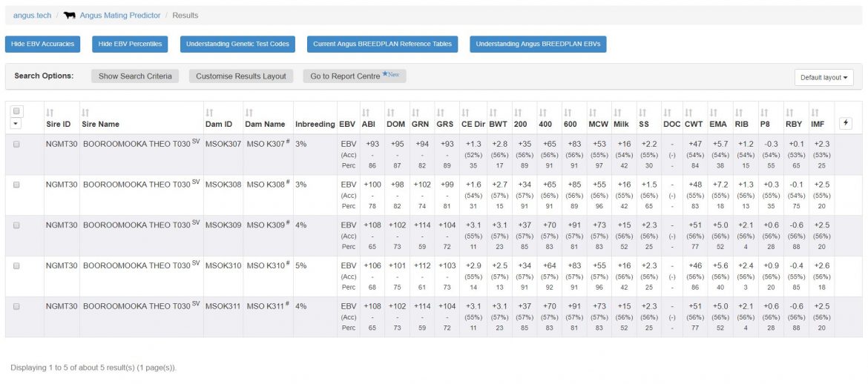868x384 pixels.
Task: Click the sort icon above Sire ID
Action: point(49,113)
